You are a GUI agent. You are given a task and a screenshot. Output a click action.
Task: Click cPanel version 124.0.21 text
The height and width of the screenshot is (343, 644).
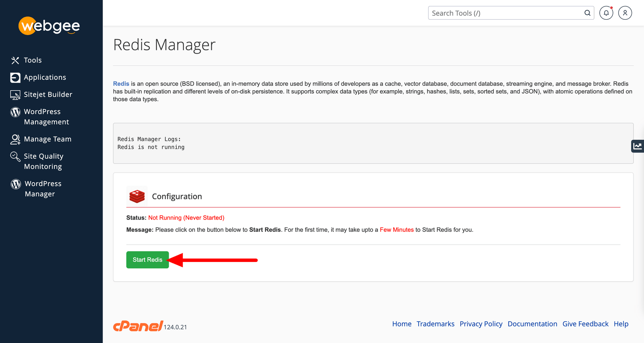point(175,327)
